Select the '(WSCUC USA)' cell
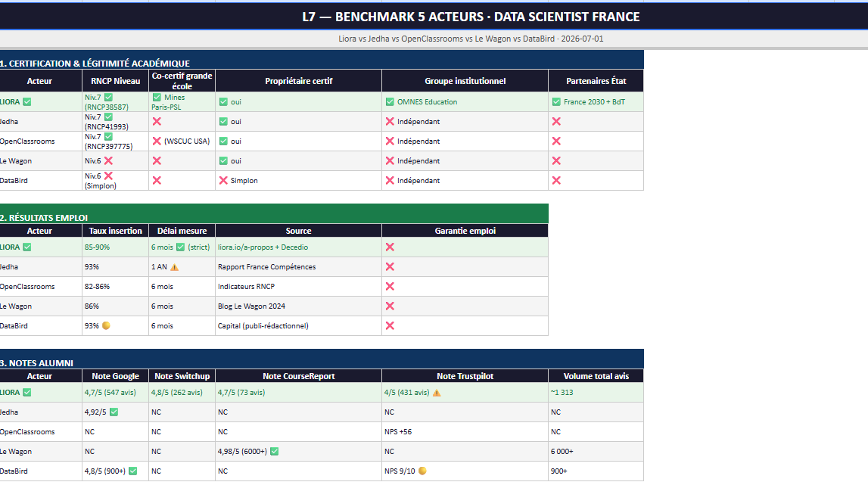 pyautogui.click(x=182, y=141)
